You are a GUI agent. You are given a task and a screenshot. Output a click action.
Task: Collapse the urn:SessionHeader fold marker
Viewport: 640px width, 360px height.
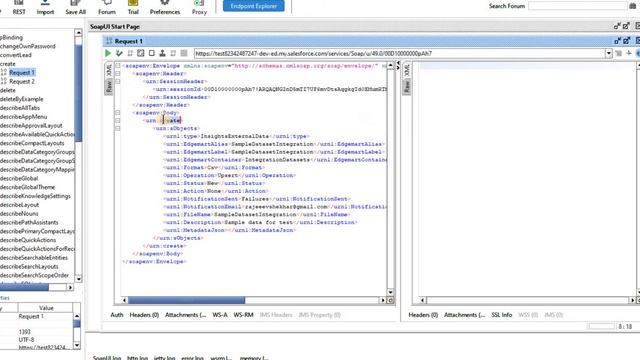118,81
